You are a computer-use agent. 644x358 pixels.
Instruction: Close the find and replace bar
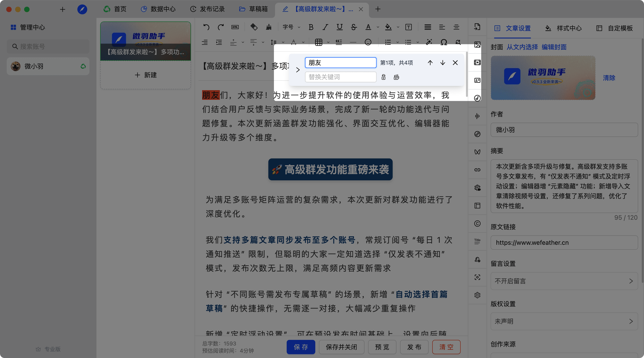coord(455,63)
